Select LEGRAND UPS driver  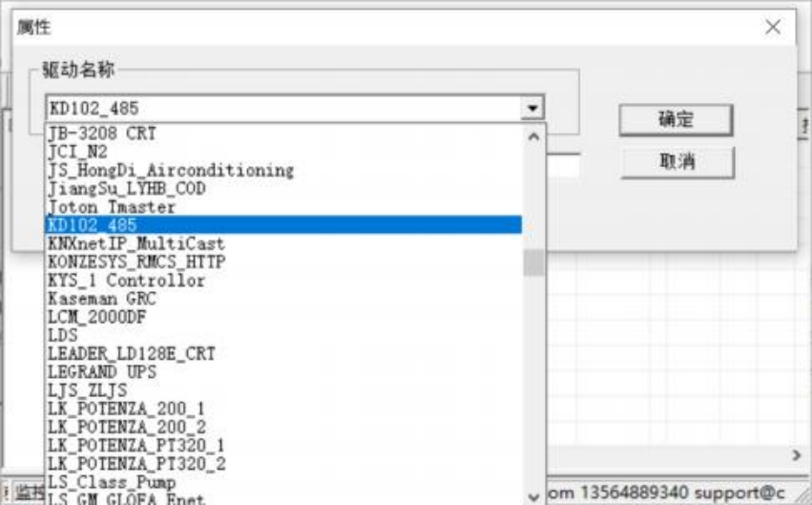(x=283, y=372)
